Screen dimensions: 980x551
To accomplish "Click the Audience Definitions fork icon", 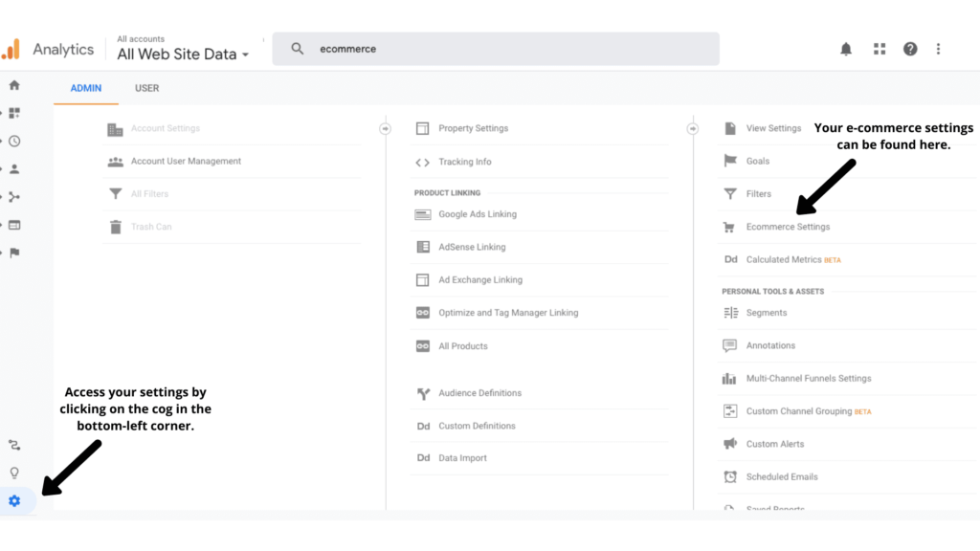I will [x=423, y=393].
